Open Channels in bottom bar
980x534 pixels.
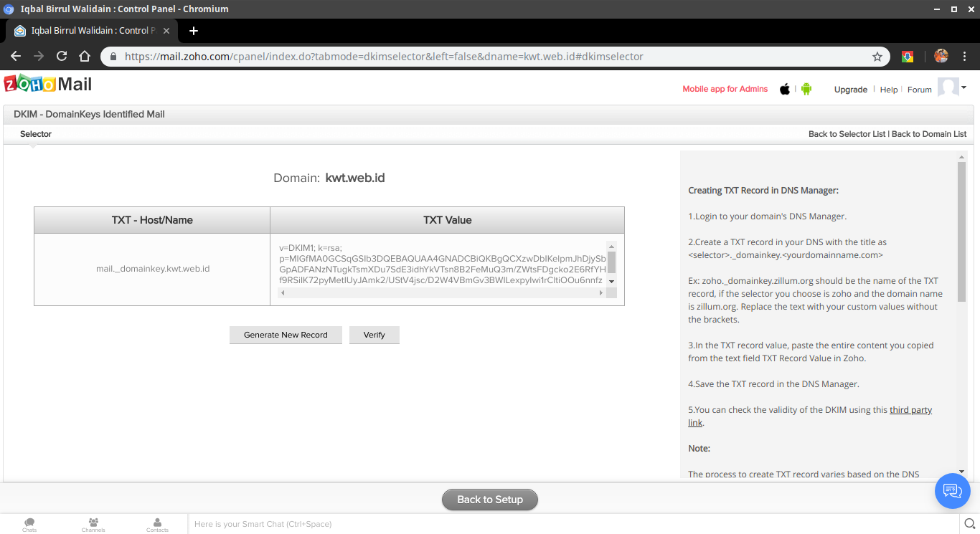(93, 525)
